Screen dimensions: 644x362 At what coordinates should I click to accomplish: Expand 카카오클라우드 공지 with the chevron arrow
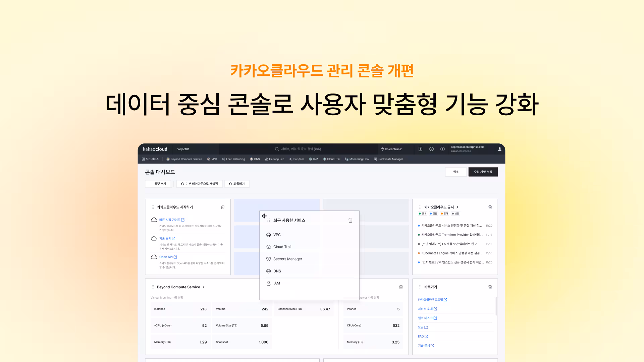point(458,207)
